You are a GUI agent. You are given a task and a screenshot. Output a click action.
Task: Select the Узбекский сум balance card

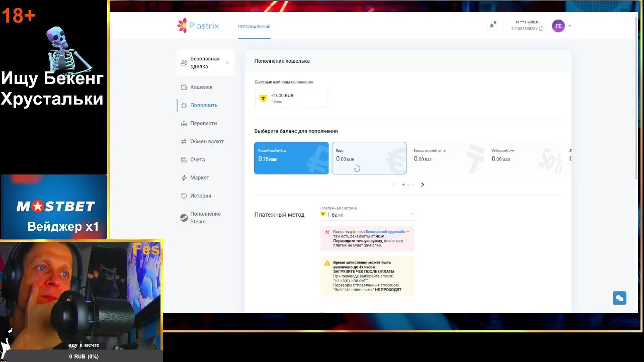coord(525,158)
